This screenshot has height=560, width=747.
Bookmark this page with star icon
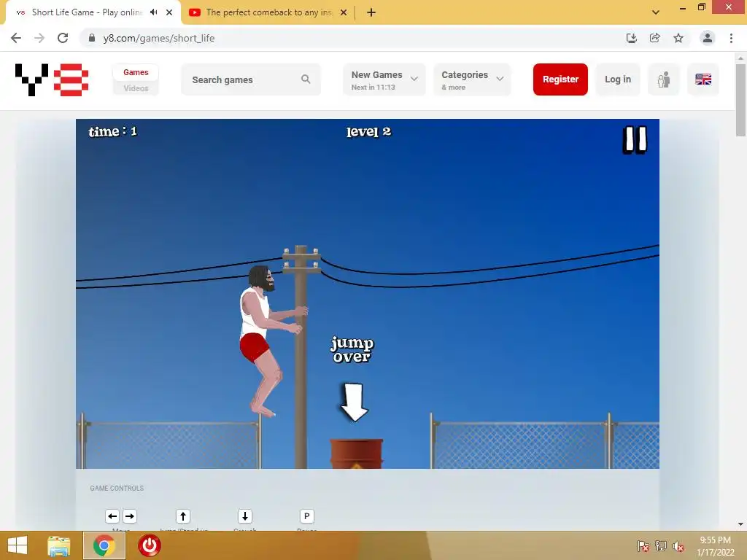678,38
